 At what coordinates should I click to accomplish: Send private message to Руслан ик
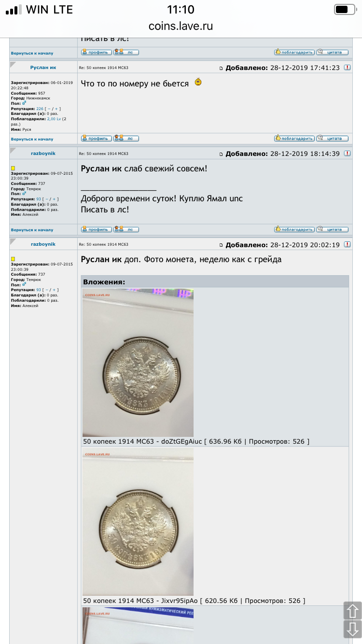coord(126,139)
